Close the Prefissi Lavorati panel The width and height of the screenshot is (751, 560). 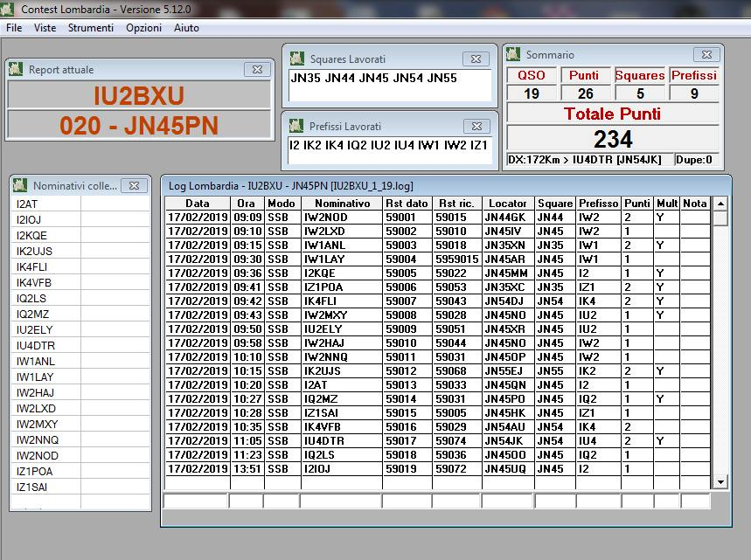[476, 127]
